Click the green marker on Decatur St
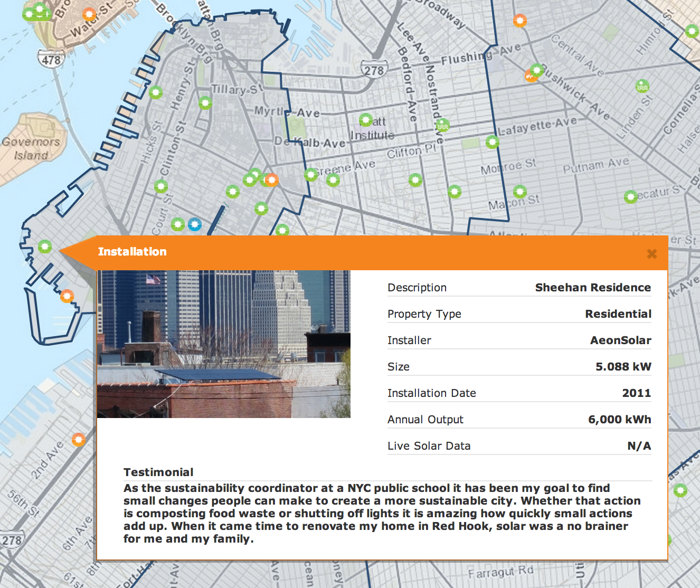700x588 pixels. pyautogui.click(x=630, y=197)
